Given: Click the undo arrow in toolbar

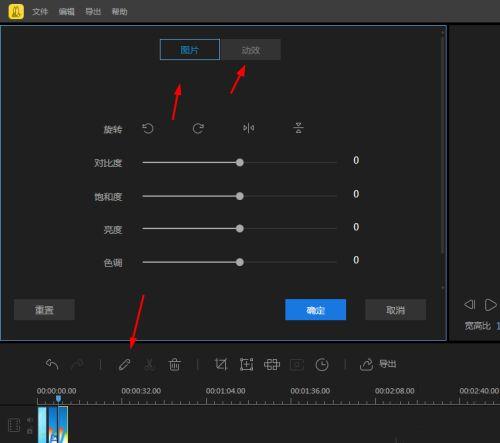Looking at the screenshot, I should (x=52, y=364).
